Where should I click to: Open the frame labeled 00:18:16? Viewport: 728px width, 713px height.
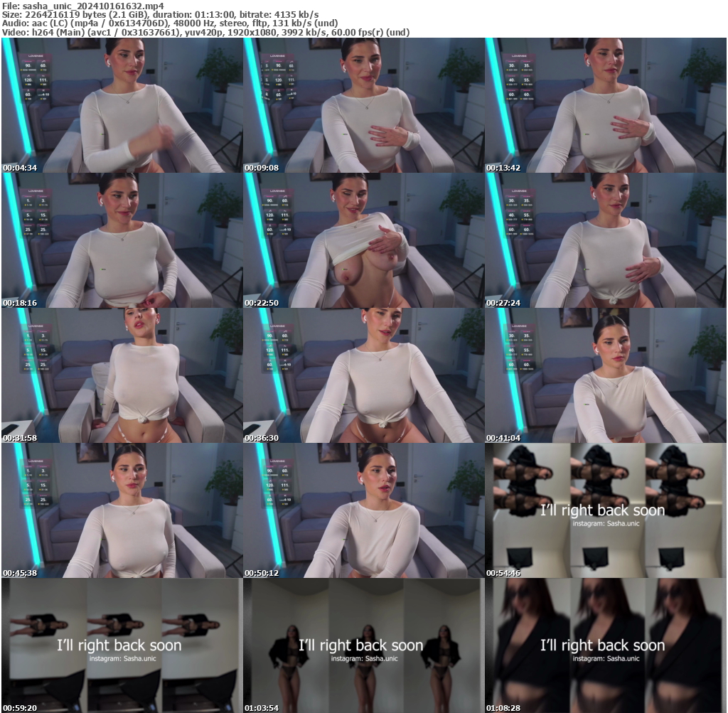(x=122, y=240)
